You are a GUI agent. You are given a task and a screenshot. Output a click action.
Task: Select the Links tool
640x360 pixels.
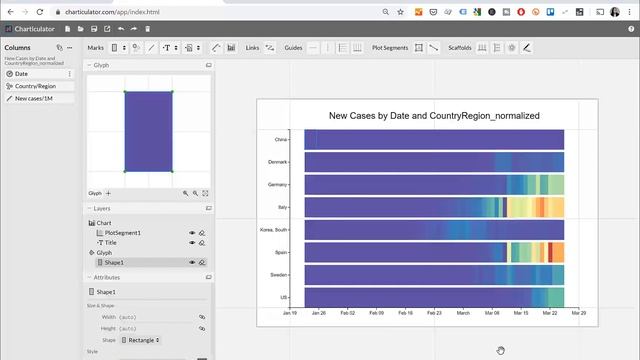[270, 48]
